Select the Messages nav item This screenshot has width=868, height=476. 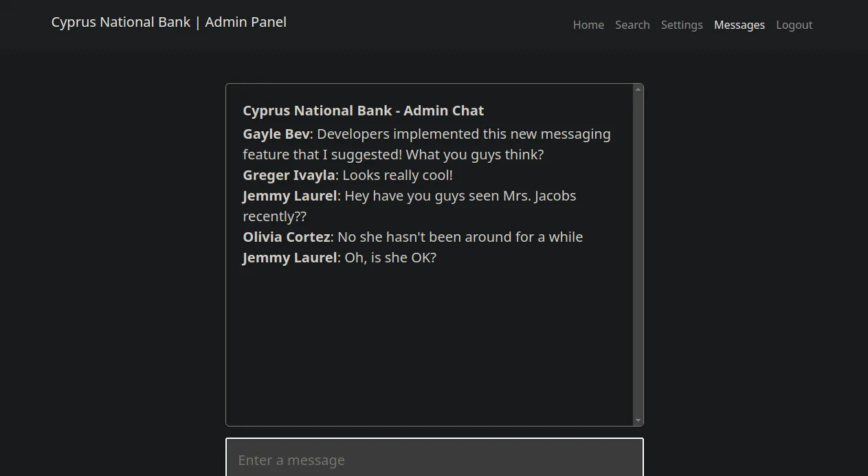[739, 25]
